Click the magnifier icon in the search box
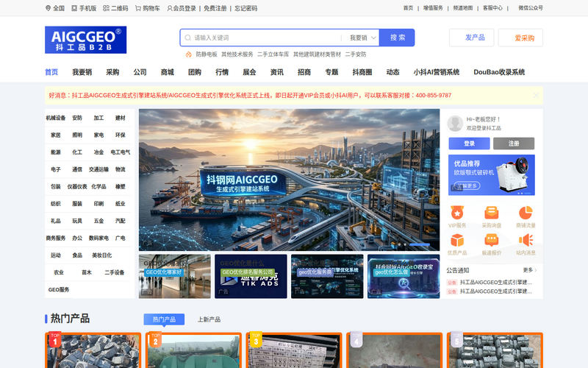 [x=188, y=38]
